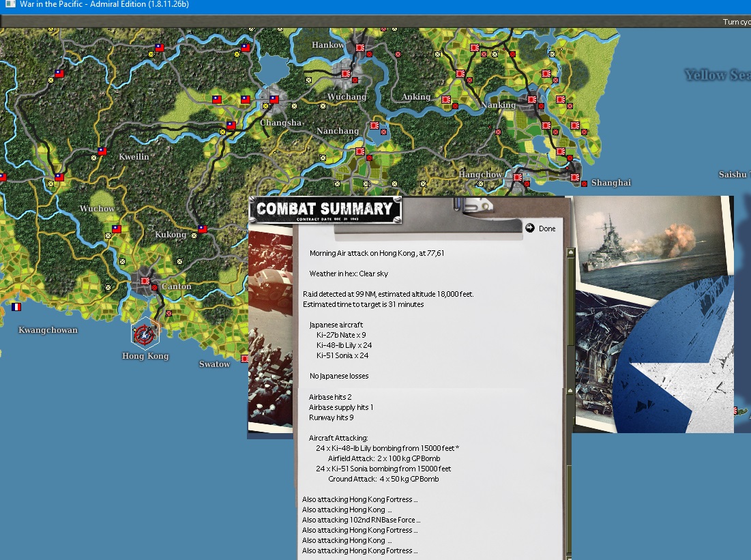Click 'Airbase supply hits 1' line
This screenshot has height=560, width=751.
pos(341,407)
